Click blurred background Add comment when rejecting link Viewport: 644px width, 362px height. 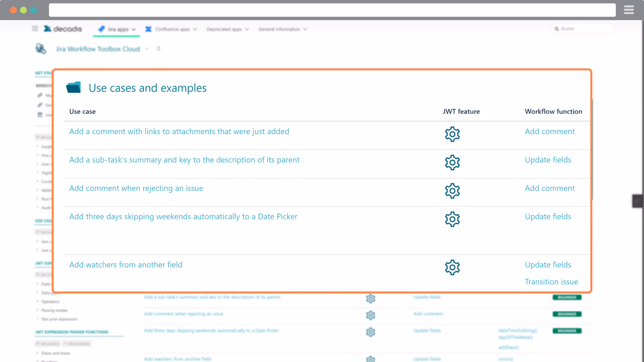(x=183, y=314)
